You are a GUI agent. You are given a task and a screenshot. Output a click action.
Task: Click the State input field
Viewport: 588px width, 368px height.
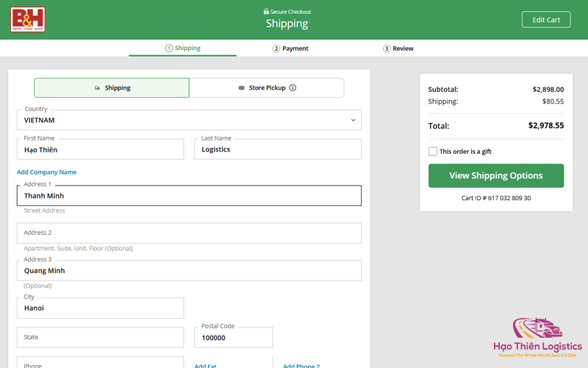tap(100, 337)
